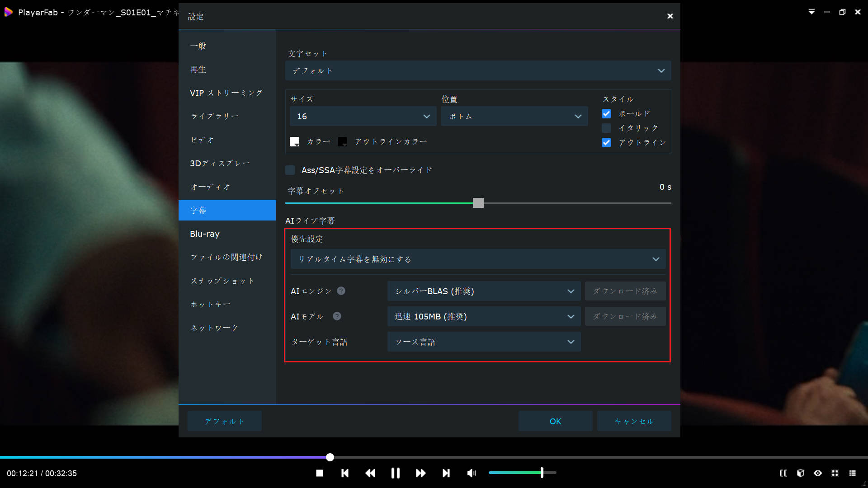
Task: Click the rewind button
Action: (x=370, y=473)
